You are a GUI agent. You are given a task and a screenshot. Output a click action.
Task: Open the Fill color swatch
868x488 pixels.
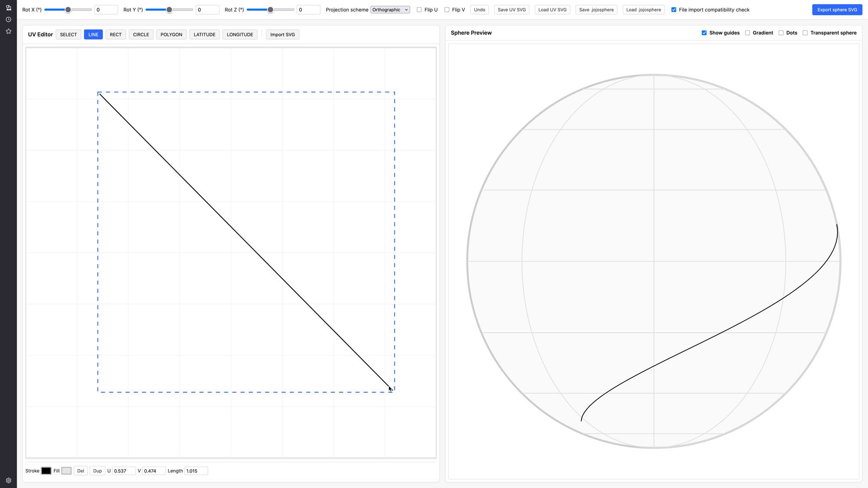tap(66, 471)
